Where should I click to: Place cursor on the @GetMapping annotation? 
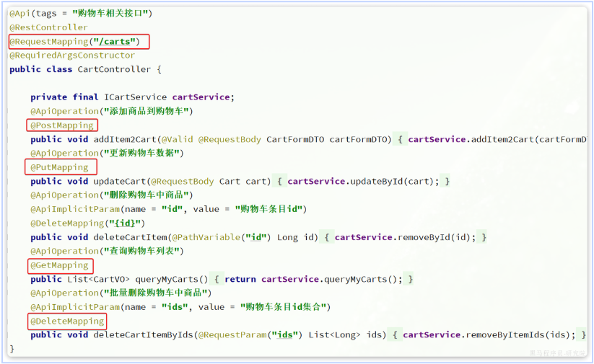tap(59, 265)
